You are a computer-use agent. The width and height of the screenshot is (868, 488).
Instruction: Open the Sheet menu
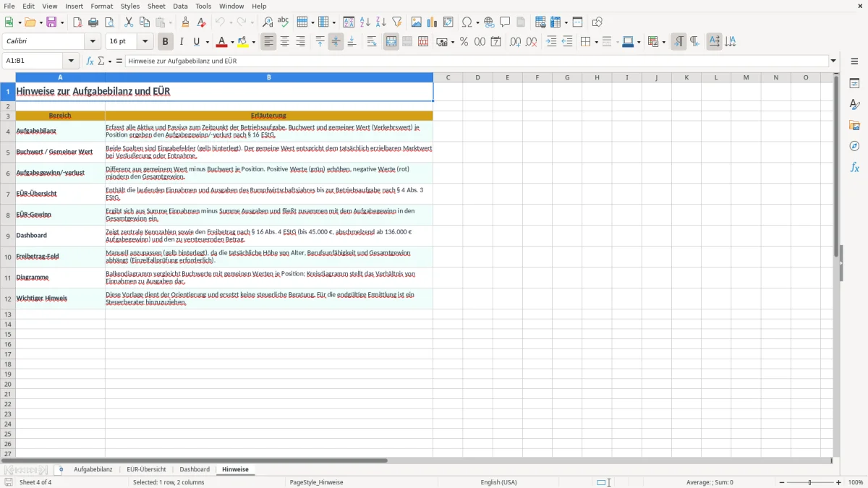coord(156,6)
